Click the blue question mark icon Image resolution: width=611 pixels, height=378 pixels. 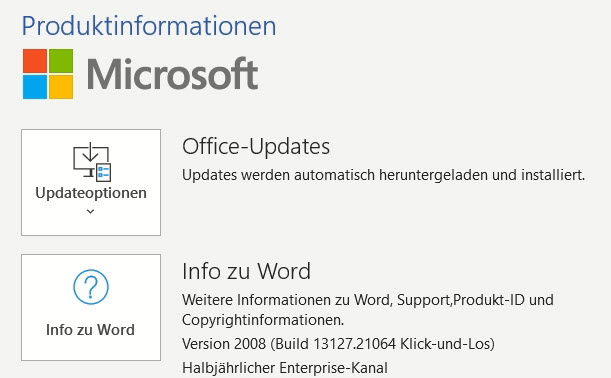click(x=91, y=287)
